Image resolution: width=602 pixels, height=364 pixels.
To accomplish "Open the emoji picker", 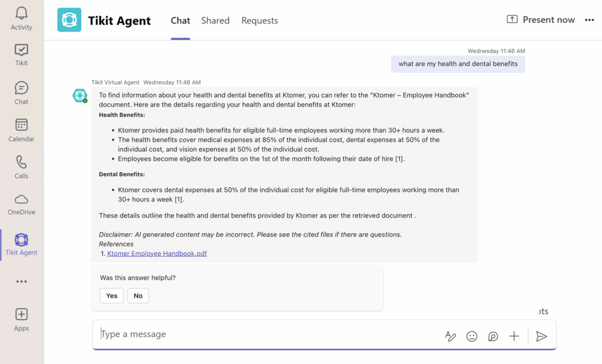I will [x=471, y=336].
